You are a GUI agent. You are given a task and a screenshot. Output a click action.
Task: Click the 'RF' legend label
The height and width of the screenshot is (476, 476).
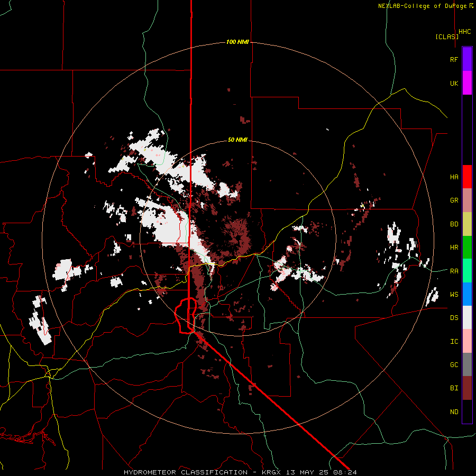coord(454,59)
